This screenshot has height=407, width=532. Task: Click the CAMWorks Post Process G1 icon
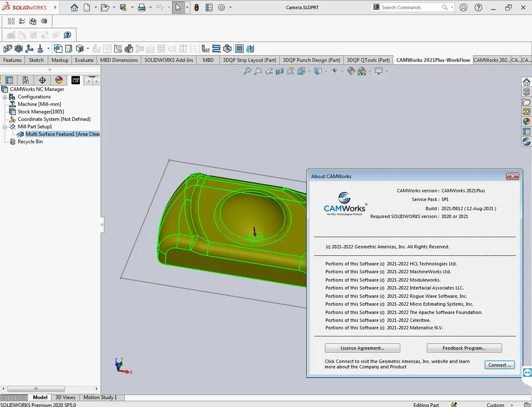click(239, 49)
